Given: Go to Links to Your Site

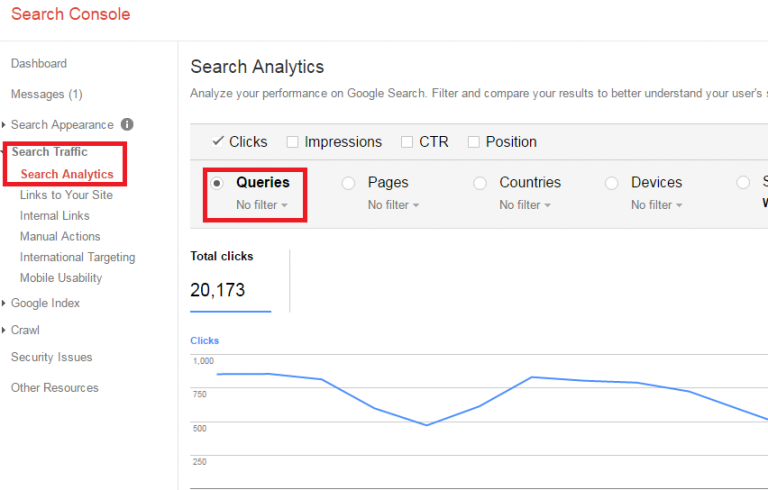Looking at the screenshot, I should click(x=66, y=195).
